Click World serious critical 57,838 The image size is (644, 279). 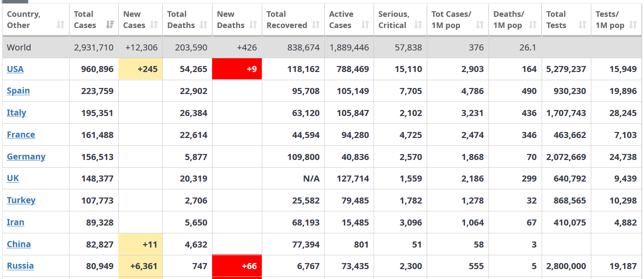(408, 47)
